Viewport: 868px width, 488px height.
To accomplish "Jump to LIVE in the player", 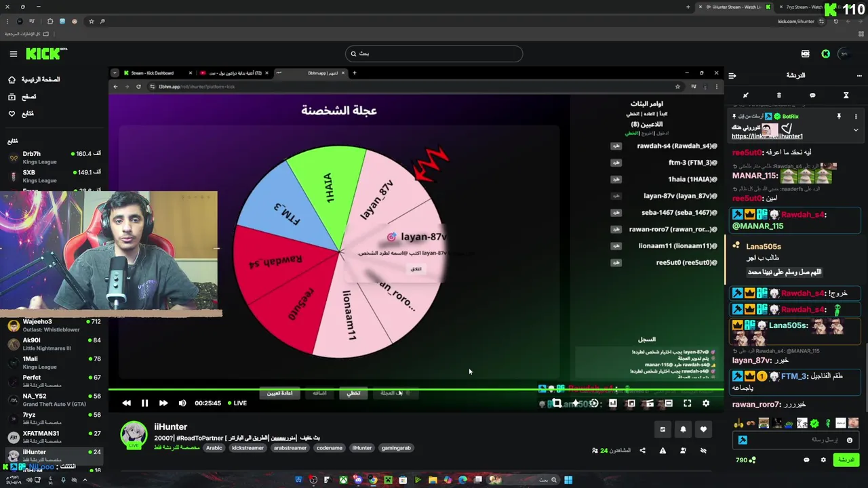I will [237, 403].
